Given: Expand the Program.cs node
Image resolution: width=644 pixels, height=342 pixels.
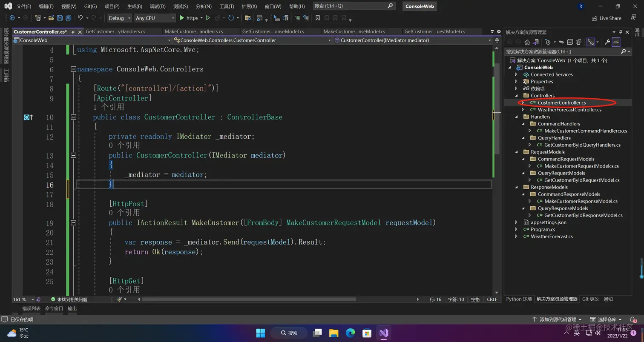Looking at the screenshot, I should click(516, 229).
